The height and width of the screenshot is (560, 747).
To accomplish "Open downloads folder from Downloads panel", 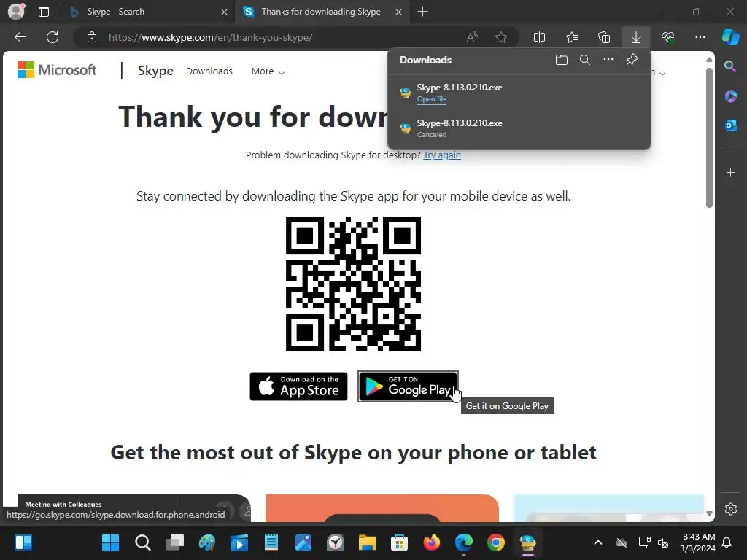I will [x=562, y=60].
